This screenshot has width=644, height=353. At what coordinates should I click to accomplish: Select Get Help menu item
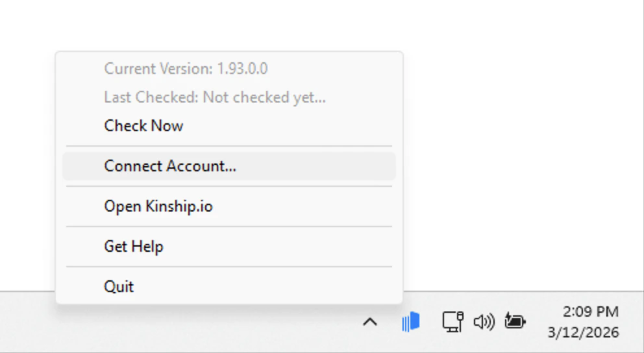click(229, 247)
